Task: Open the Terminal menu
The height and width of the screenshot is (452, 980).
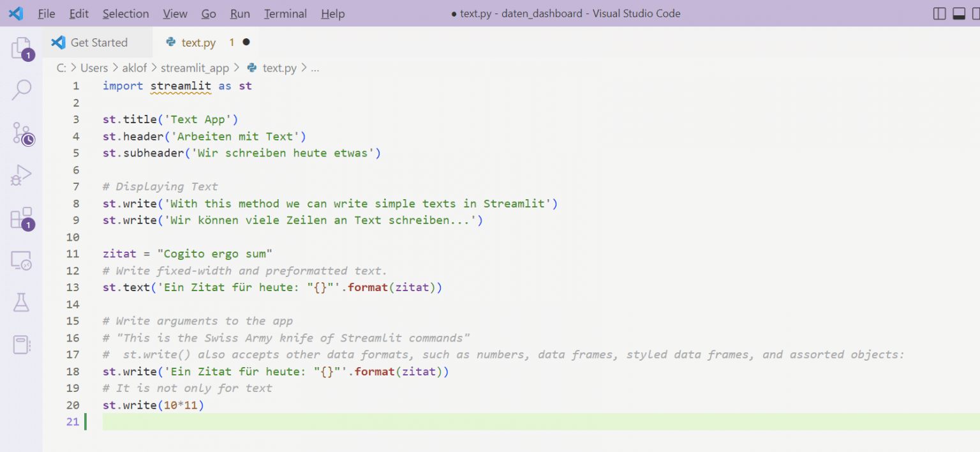Action: coord(285,13)
